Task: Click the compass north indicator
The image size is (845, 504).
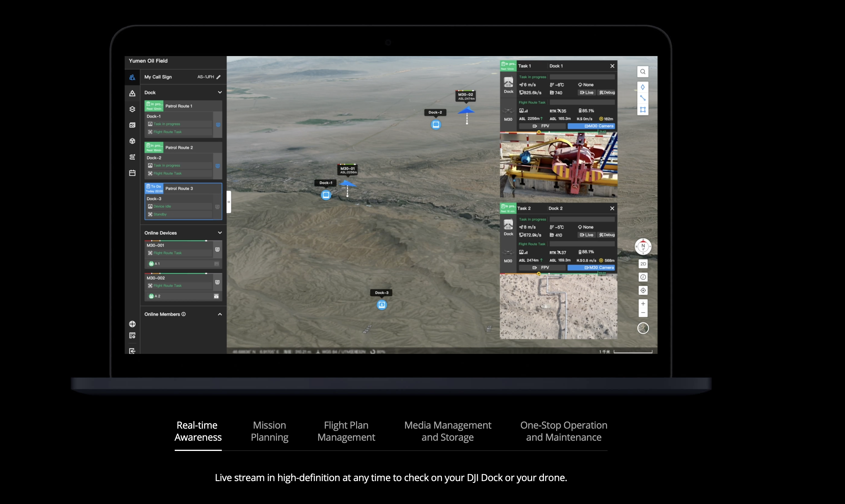Action: (643, 246)
